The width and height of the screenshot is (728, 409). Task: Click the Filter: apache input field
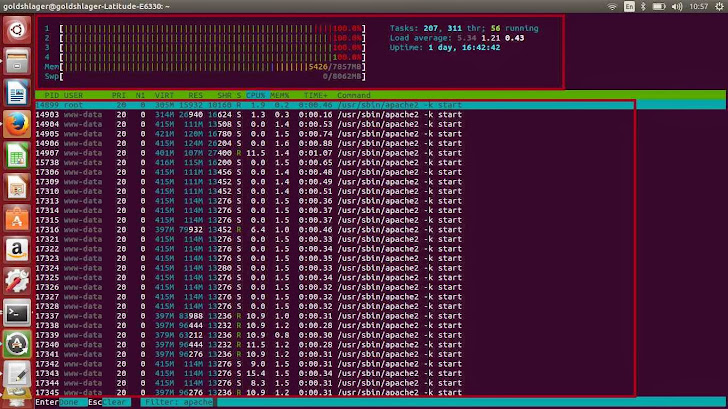178,402
